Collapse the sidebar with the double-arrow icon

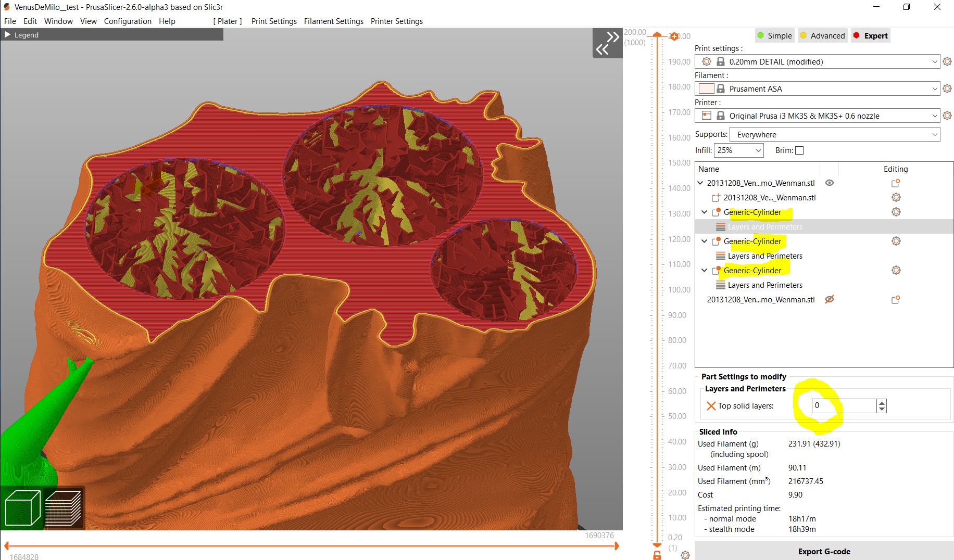click(x=608, y=43)
